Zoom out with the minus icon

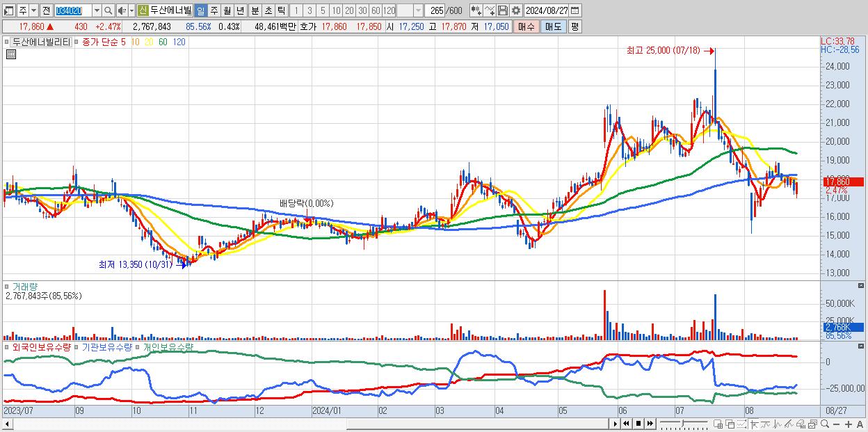pyautogui.click(x=837, y=424)
